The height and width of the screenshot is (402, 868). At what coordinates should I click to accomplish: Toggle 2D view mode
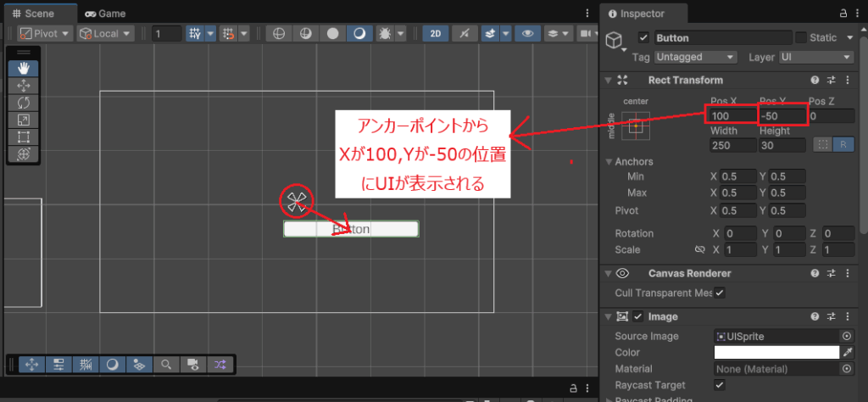(436, 34)
